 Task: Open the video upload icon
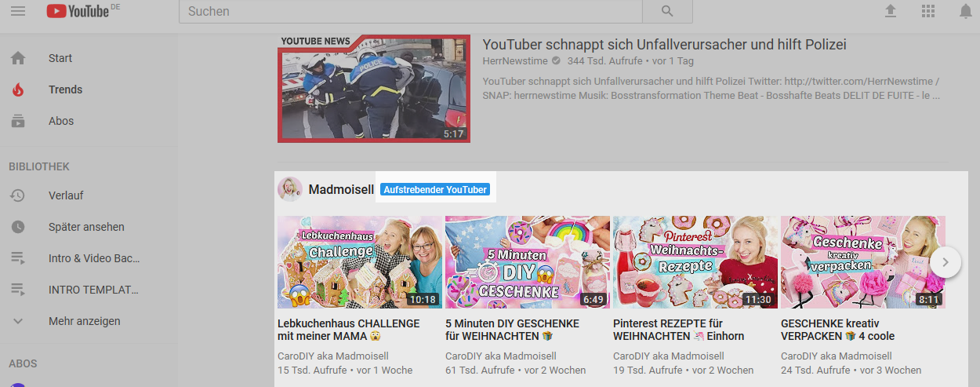coord(891,11)
